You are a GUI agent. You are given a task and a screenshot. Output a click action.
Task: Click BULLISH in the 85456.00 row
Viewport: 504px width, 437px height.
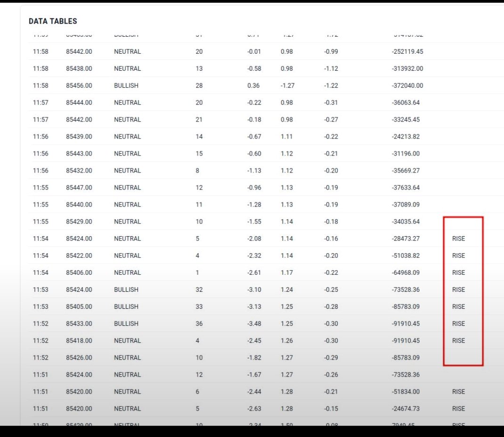[x=126, y=86]
